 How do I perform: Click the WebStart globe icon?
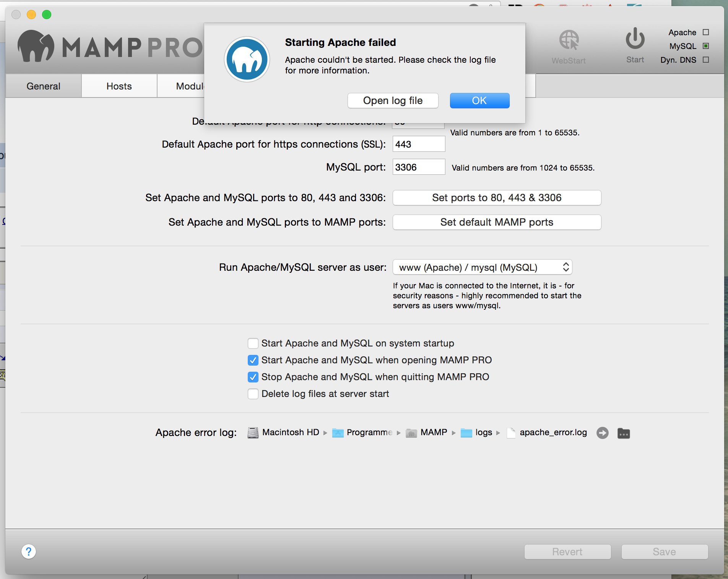(x=569, y=40)
